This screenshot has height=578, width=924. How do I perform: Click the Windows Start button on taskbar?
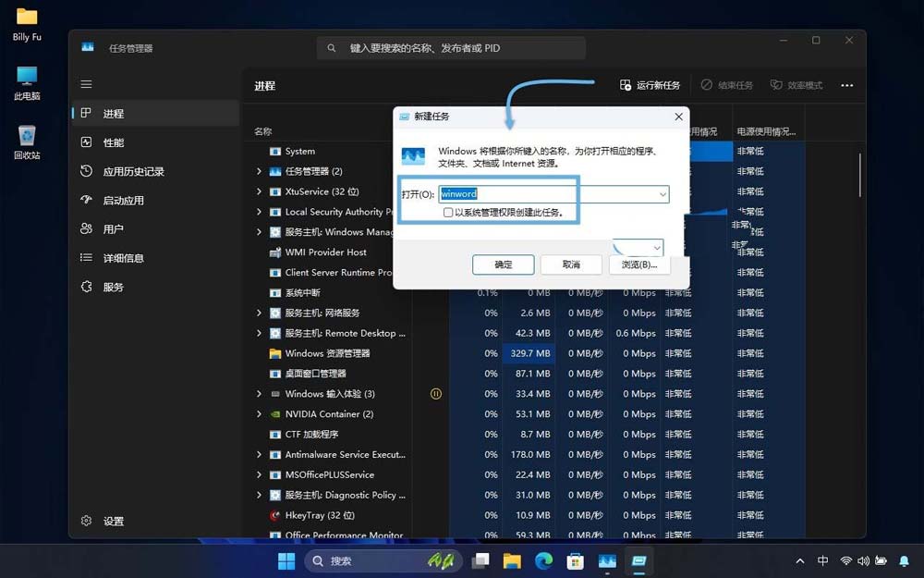click(286, 561)
